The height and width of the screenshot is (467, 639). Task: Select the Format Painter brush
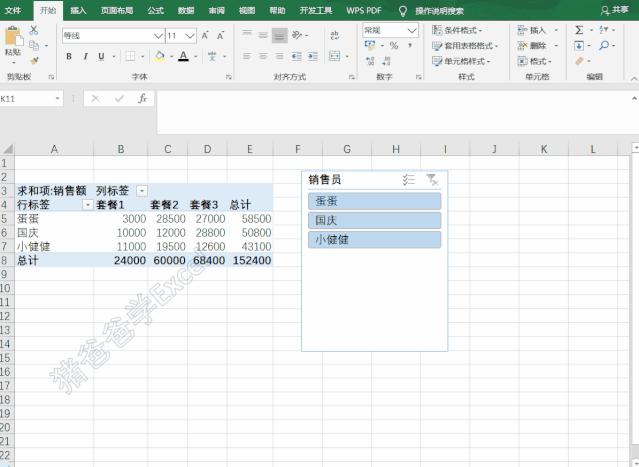34,61
